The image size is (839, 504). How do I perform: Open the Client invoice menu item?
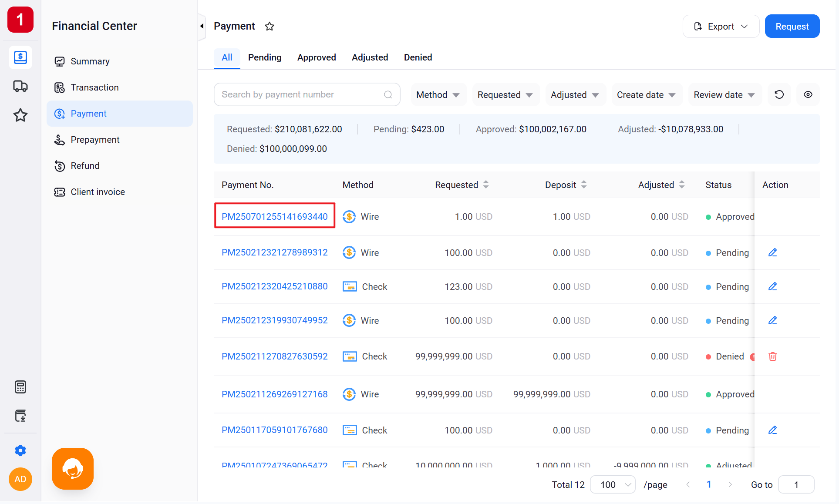point(120,192)
